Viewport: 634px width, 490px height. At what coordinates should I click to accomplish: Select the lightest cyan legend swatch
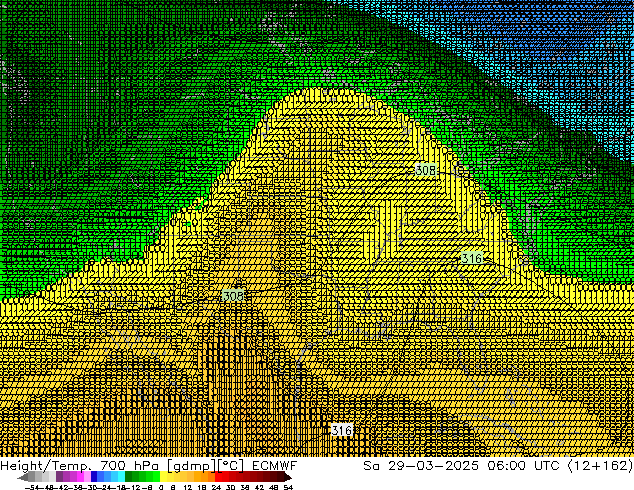[121, 477]
